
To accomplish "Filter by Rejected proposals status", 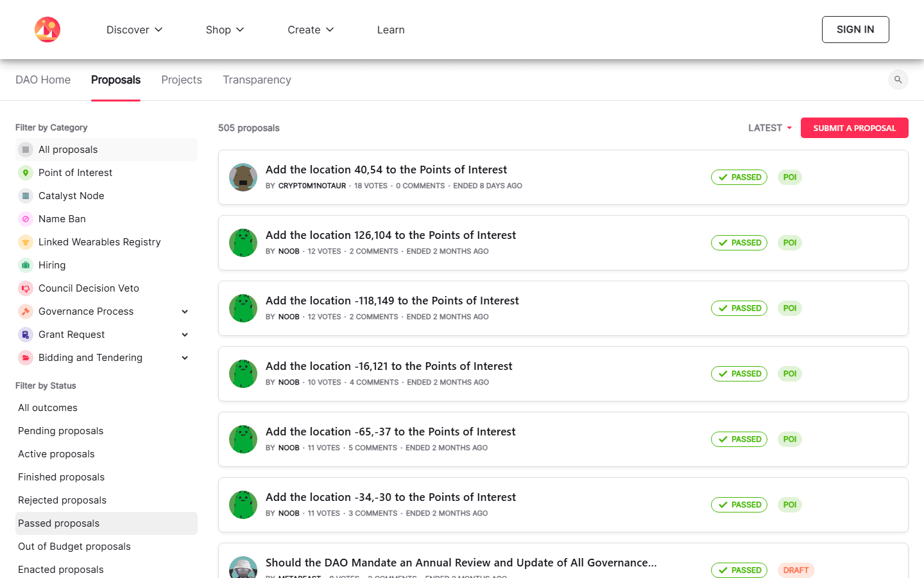I will point(107,500).
